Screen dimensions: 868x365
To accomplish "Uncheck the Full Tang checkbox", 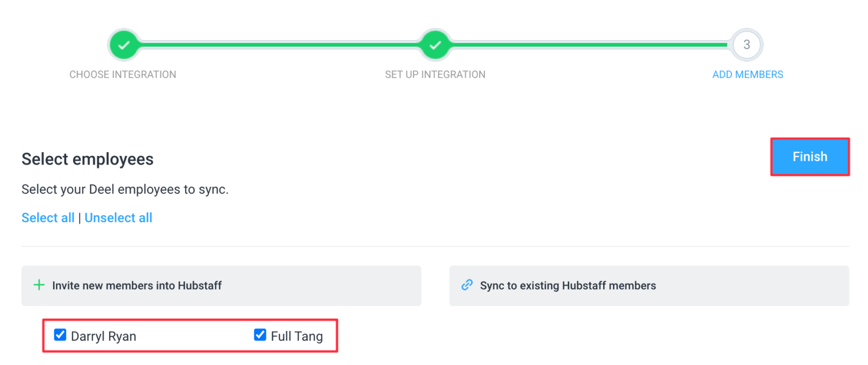I will [x=260, y=335].
